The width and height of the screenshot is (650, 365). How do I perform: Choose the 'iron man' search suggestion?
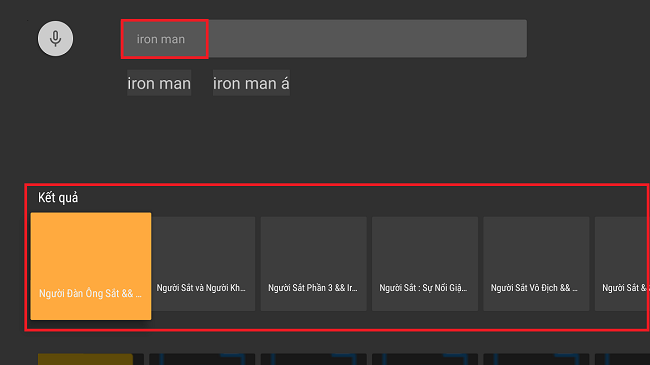159,83
